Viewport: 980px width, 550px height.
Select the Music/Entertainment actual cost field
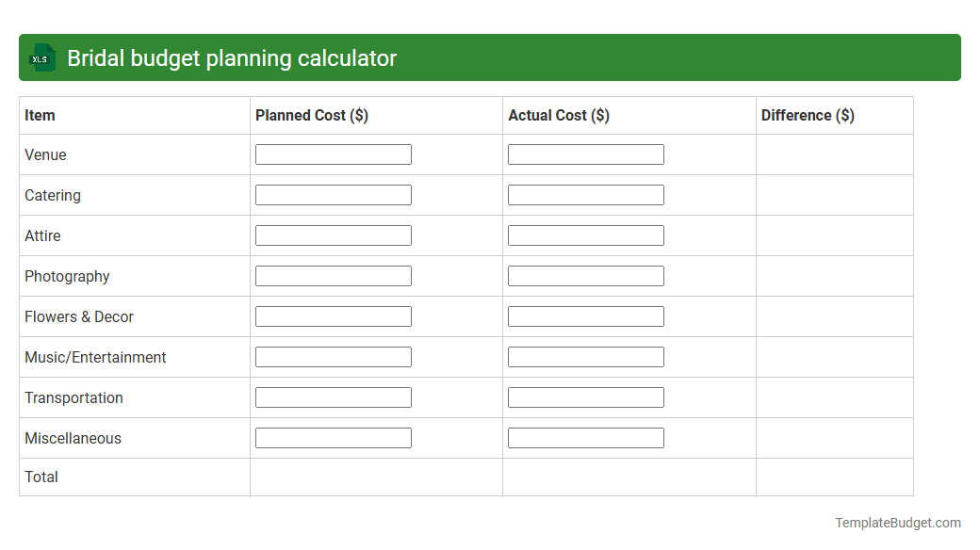coord(585,356)
